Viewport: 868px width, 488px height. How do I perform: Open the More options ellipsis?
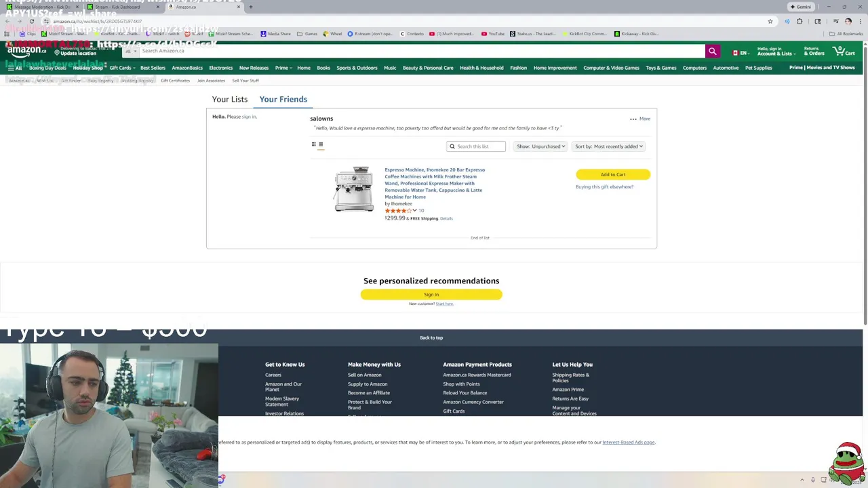(633, 119)
